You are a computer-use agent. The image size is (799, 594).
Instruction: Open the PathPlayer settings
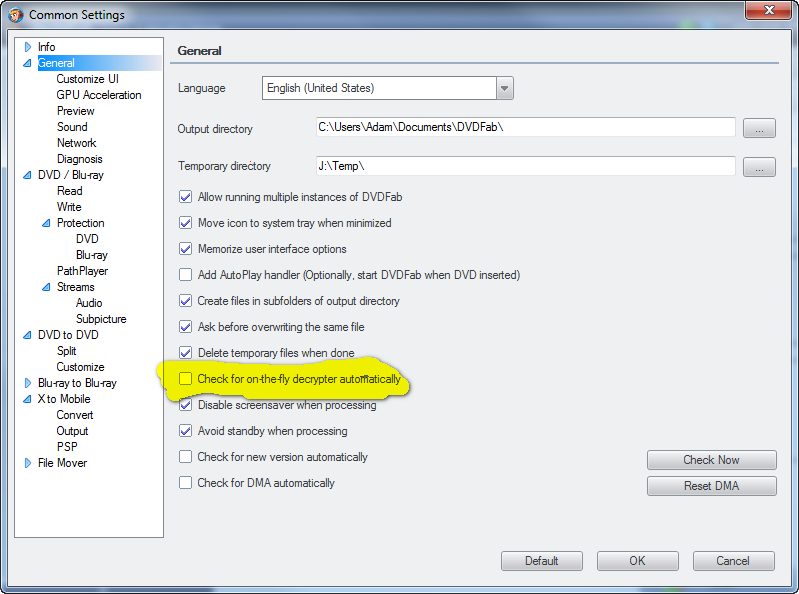[83, 271]
